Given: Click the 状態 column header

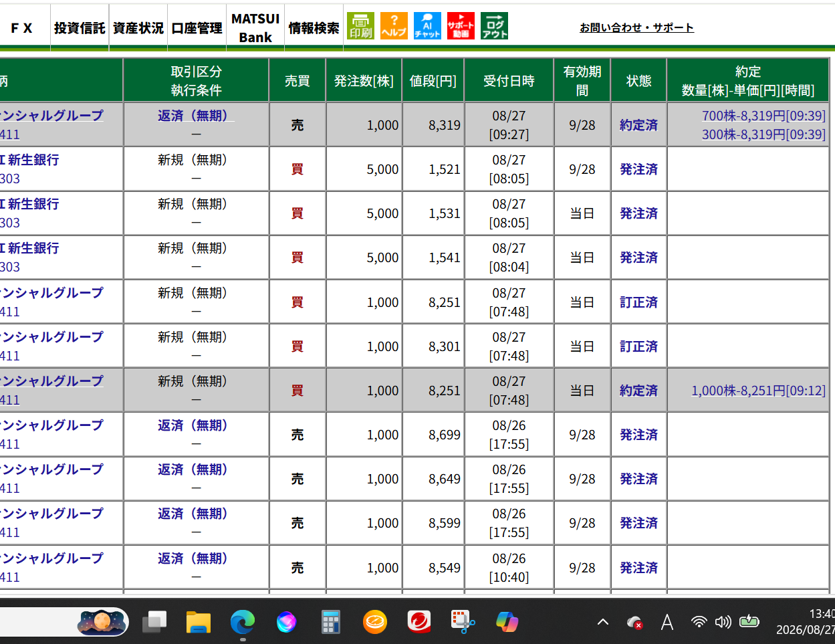Looking at the screenshot, I should point(638,81).
